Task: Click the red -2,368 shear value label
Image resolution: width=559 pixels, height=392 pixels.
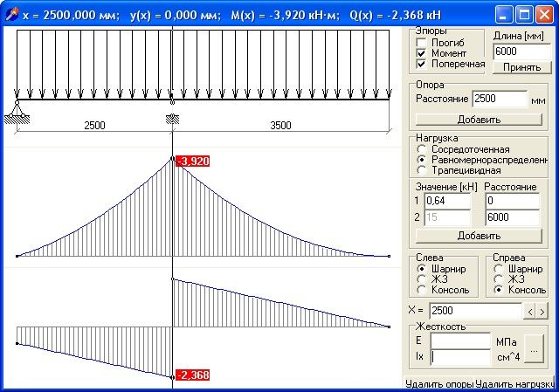Action: pyautogui.click(x=192, y=375)
